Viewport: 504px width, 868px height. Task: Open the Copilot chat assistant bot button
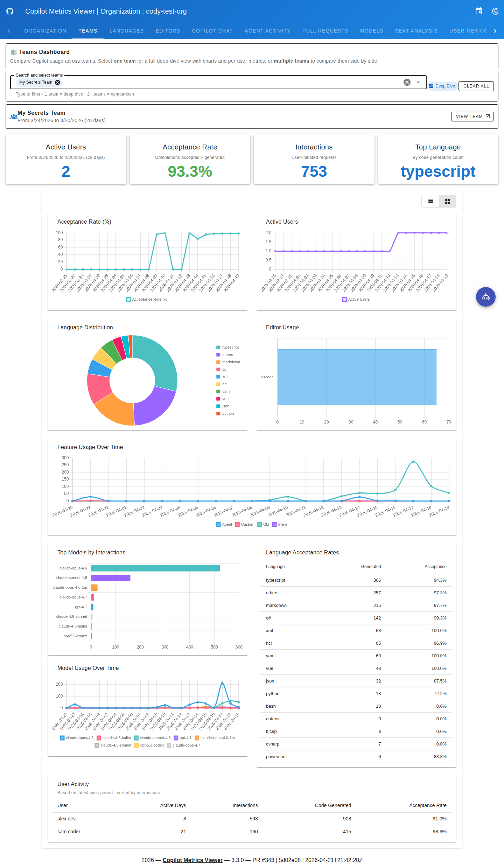coord(485,297)
